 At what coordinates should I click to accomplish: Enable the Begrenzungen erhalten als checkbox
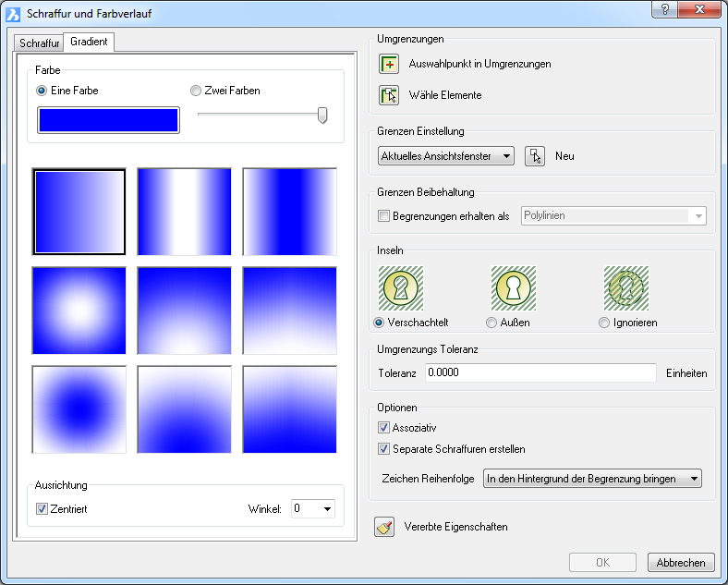(x=384, y=216)
